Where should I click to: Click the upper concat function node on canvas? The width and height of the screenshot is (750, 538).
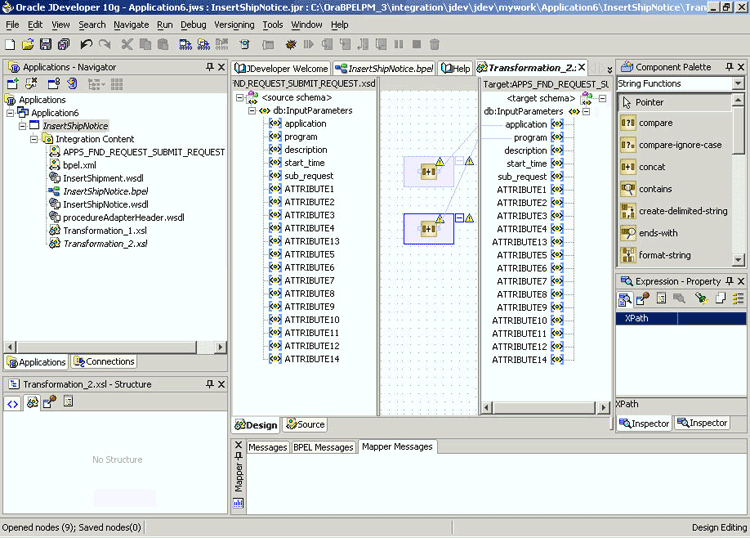tap(429, 171)
